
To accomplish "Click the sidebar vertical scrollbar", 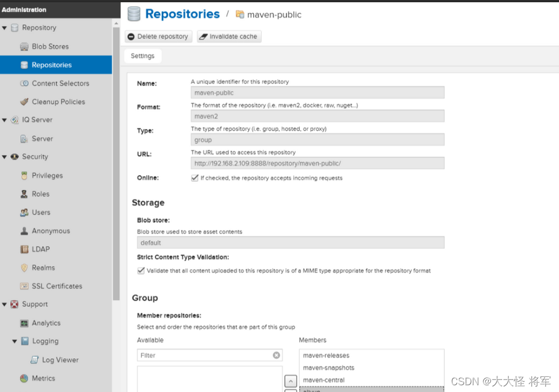I will click(116, 164).
